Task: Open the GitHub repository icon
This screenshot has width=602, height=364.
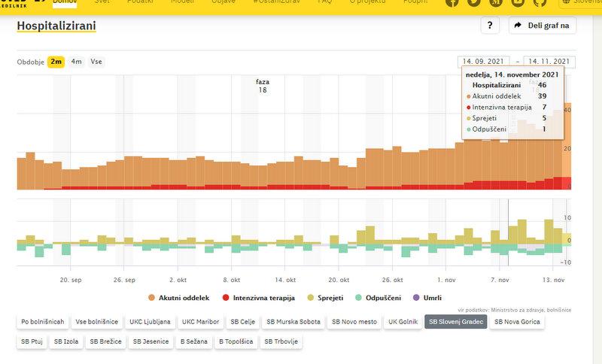Action: [x=540, y=2]
